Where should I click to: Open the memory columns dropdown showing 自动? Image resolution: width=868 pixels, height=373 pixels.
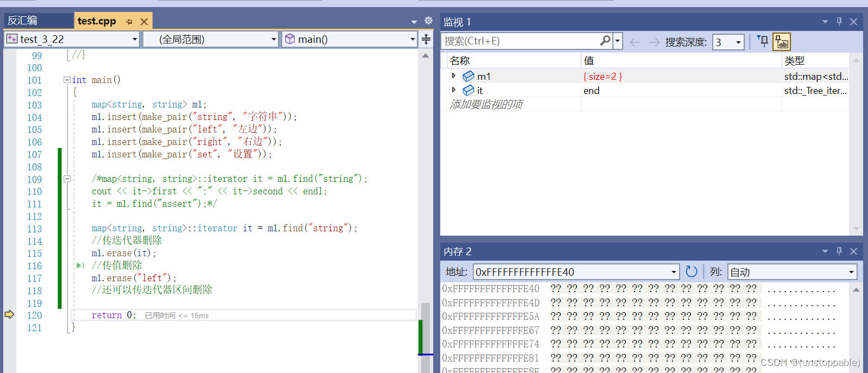(793, 271)
